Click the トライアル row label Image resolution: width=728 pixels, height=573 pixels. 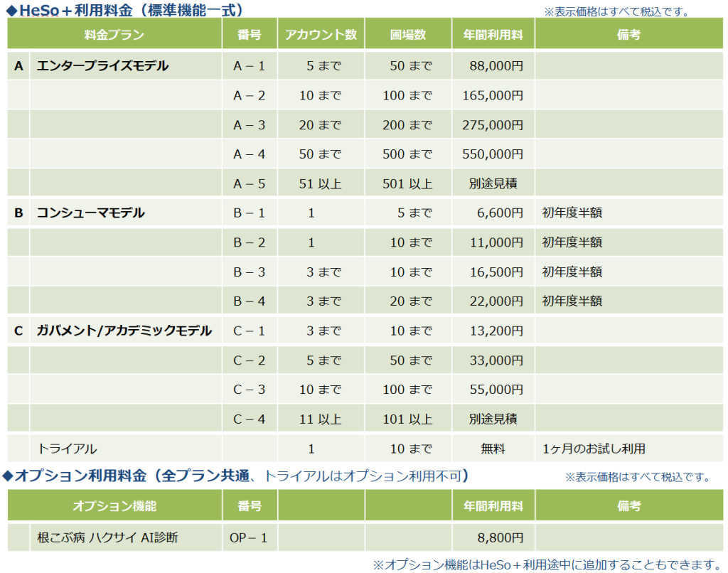click(67, 449)
